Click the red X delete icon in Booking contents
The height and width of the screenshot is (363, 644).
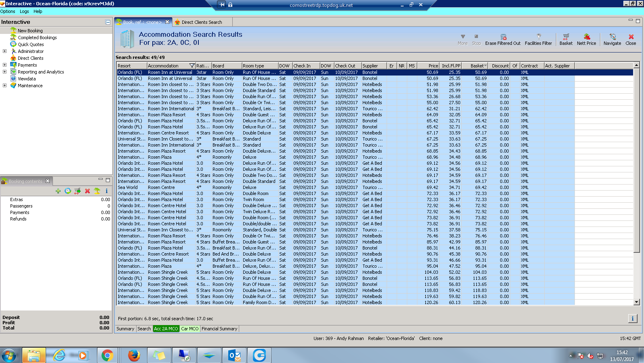tap(87, 191)
